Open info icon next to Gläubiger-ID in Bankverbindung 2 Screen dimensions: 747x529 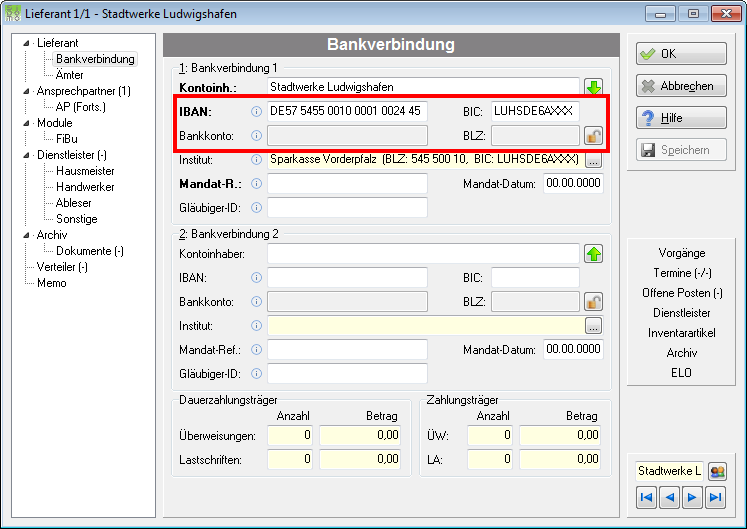click(x=256, y=374)
